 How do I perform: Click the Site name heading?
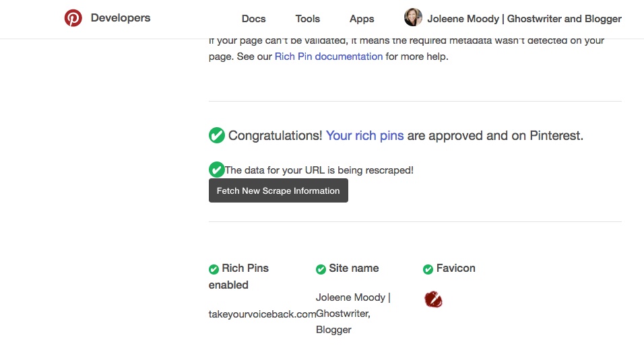tap(354, 268)
